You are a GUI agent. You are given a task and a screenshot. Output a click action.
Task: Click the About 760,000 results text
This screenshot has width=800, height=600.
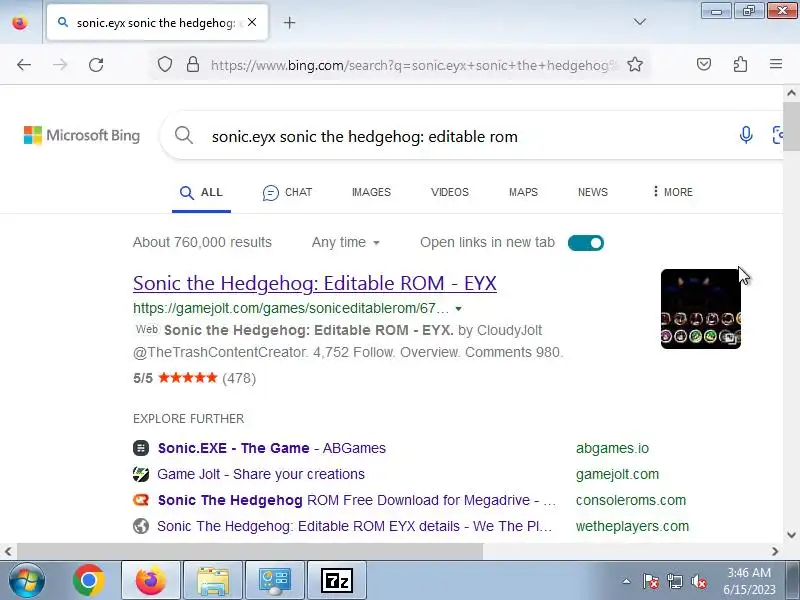point(202,242)
